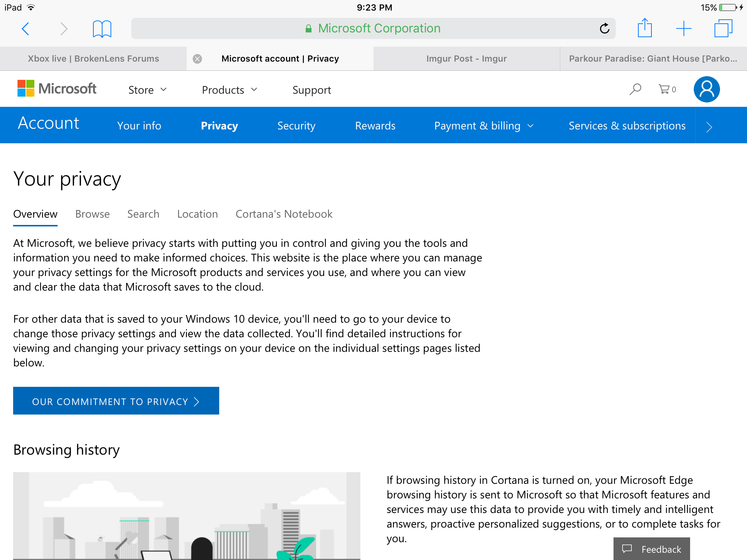Open the account profile avatar
Image resolution: width=747 pixels, height=560 pixels.
pos(707,89)
